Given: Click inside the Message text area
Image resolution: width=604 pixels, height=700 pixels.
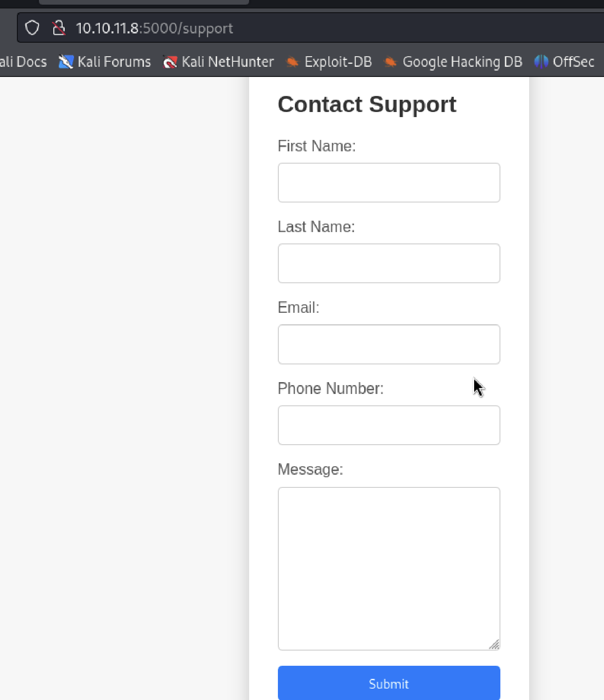Looking at the screenshot, I should 389,569.
